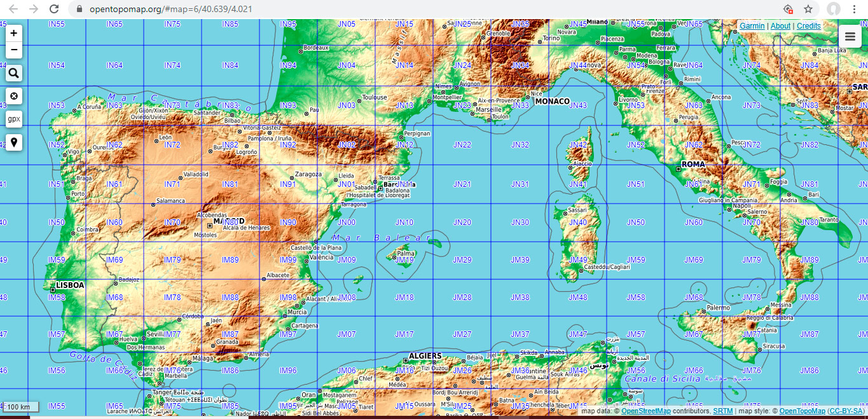Select the place marker pin tool

click(x=14, y=142)
